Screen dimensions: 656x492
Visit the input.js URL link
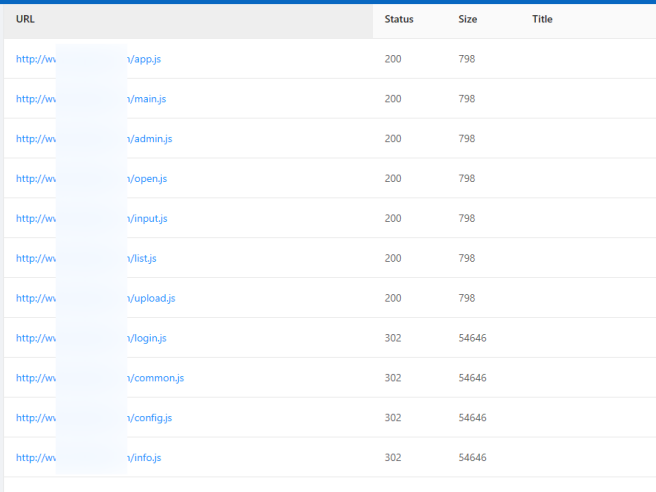point(92,218)
